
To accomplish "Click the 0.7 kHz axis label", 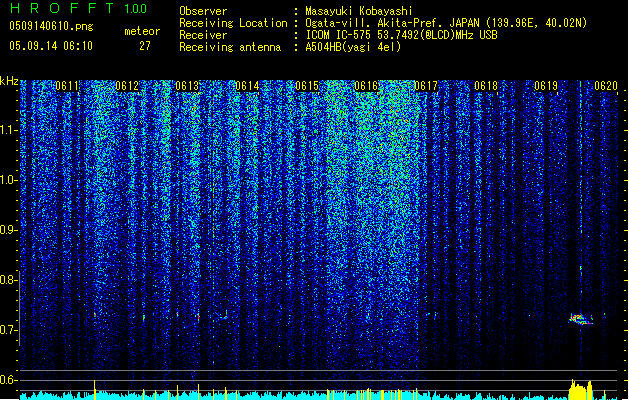I will pos(9,330).
